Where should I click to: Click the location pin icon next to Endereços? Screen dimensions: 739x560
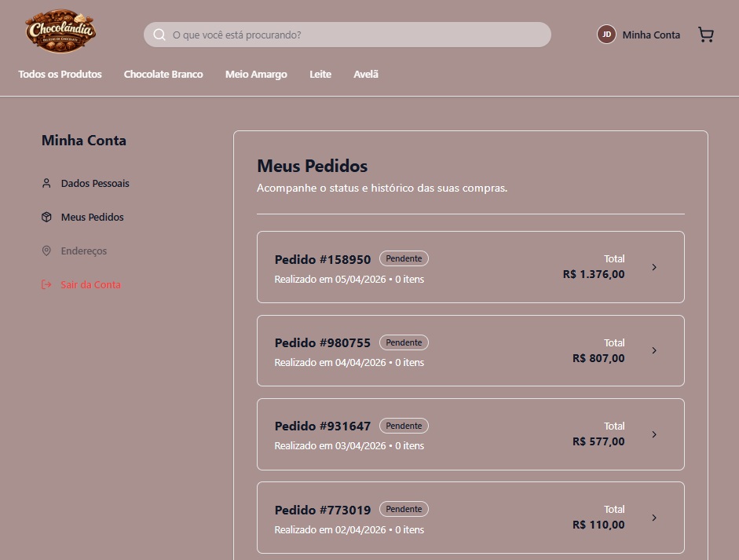(46, 251)
